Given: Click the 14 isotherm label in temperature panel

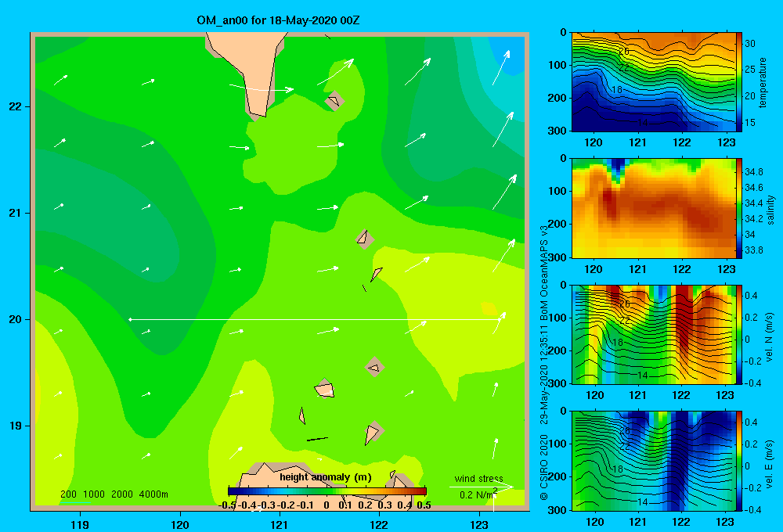Looking at the screenshot, I should coord(643,123).
